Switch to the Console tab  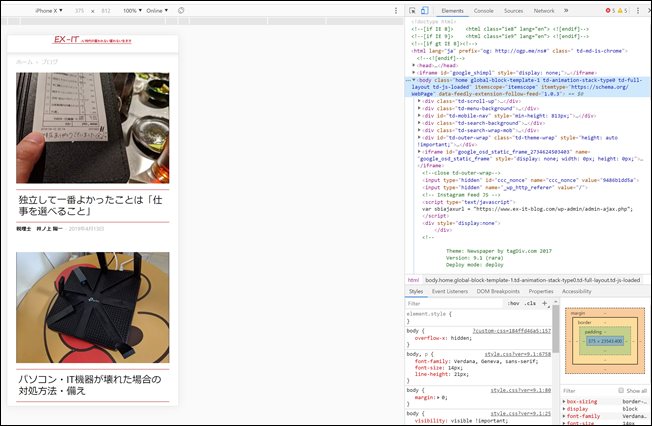click(x=484, y=11)
